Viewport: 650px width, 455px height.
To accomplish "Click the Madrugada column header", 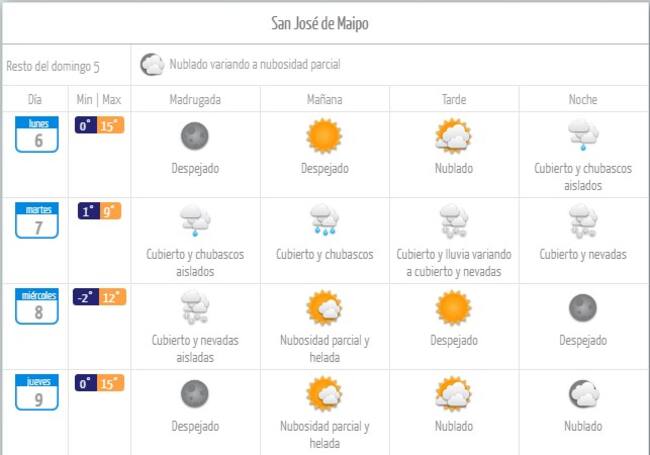I will (x=195, y=100).
